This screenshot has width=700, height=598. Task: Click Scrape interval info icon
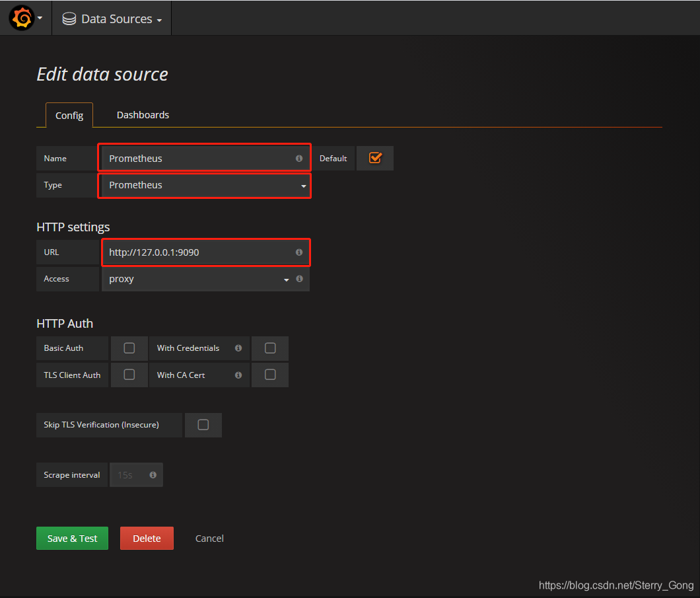[x=153, y=475]
